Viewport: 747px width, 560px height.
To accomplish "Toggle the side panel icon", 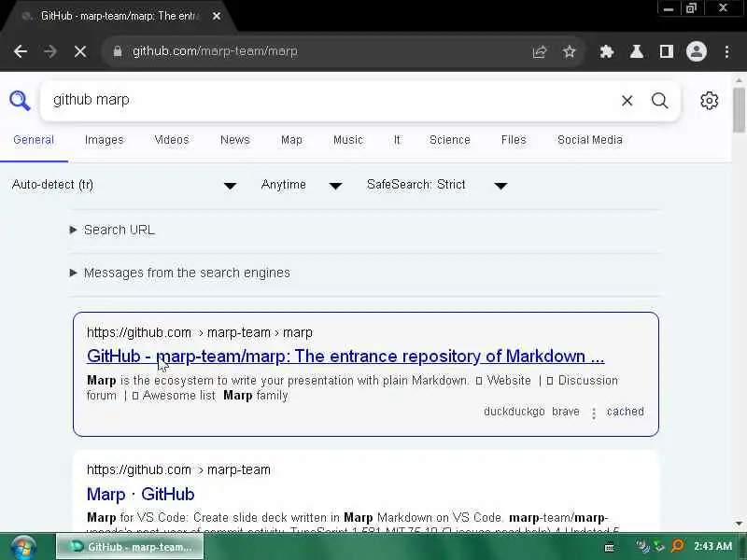I will coord(667,51).
